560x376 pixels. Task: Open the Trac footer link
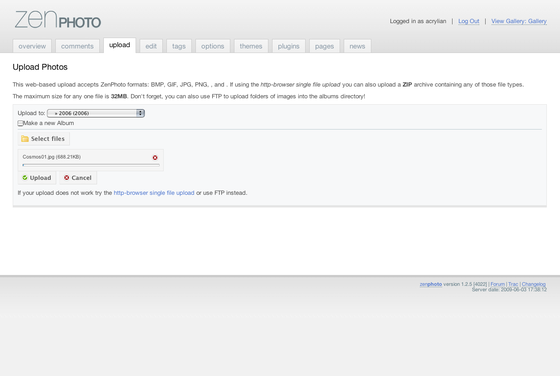point(513,284)
